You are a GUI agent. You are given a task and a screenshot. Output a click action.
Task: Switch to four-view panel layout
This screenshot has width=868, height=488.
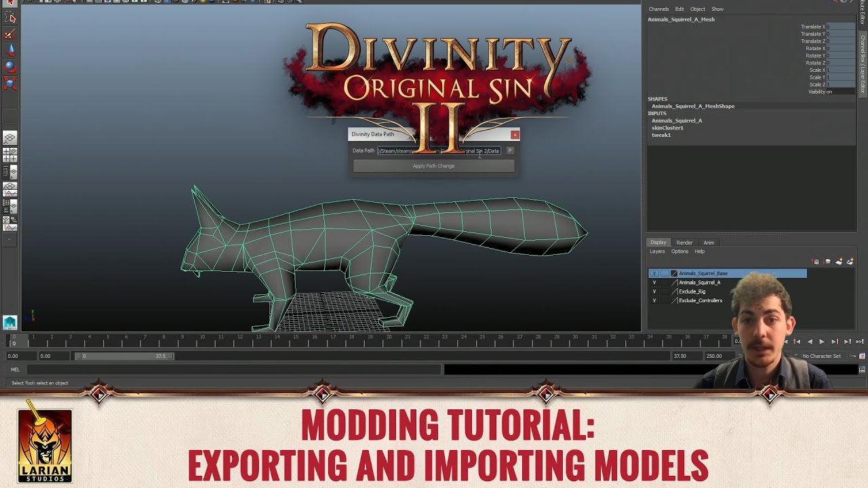(x=10, y=155)
